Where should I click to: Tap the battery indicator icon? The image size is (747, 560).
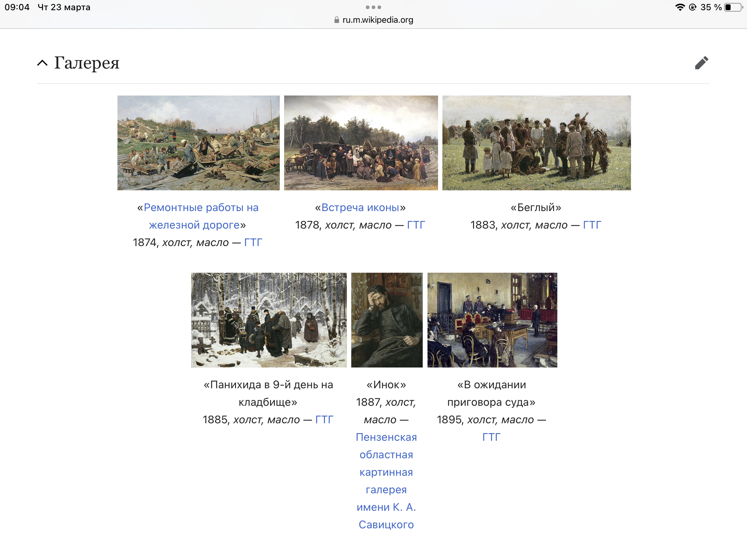point(734,7)
